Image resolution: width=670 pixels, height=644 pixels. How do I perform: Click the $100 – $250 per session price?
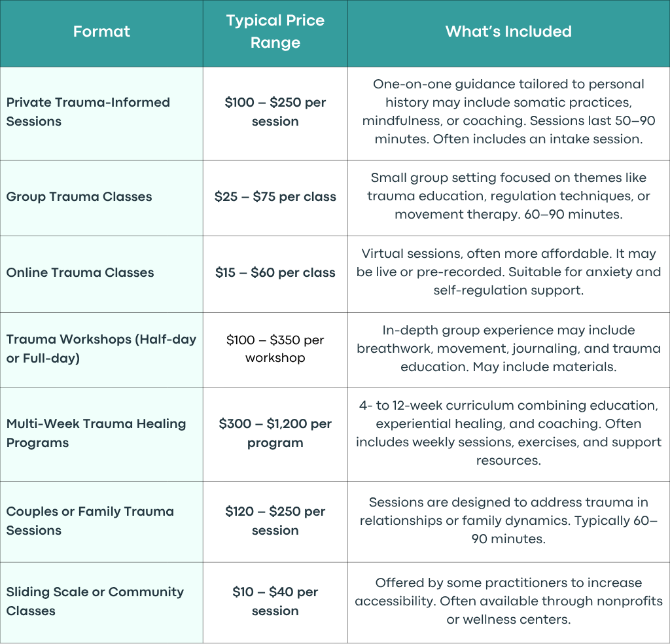tap(275, 111)
